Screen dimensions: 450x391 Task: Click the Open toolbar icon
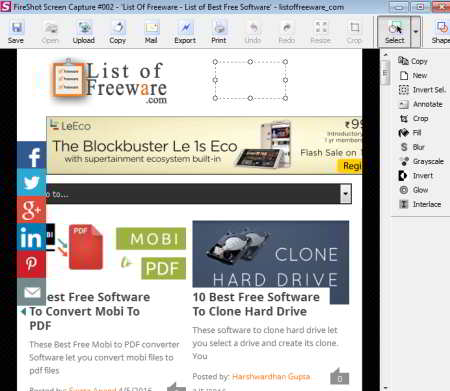pyautogui.click(x=50, y=32)
